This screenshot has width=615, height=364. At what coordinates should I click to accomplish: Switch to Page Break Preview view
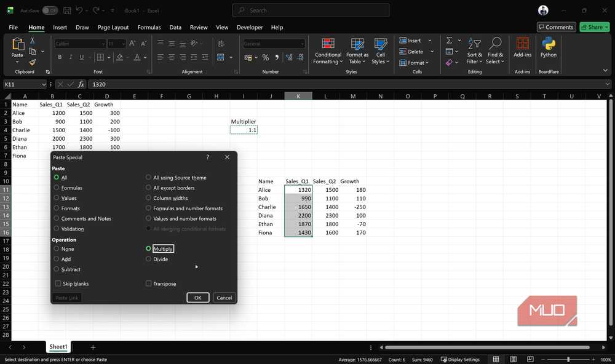(x=530, y=359)
